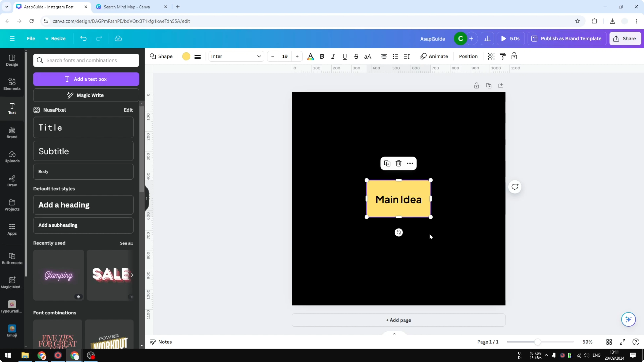This screenshot has height=362, width=644.
Task: Click the yellow shape fill color swatch
Action: click(186, 56)
